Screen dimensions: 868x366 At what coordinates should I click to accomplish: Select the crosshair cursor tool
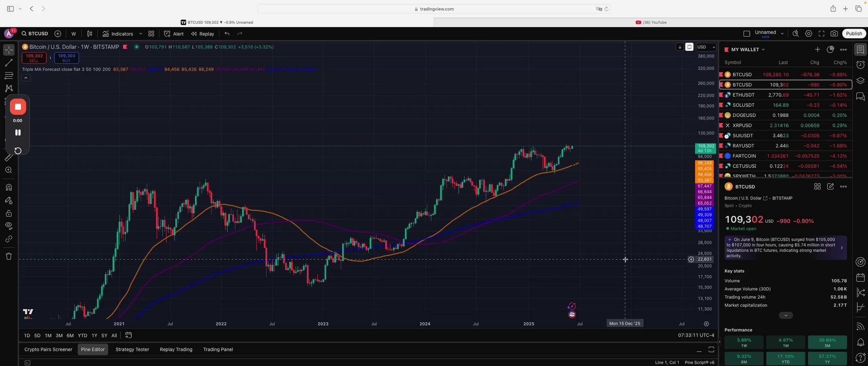[9, 50]
